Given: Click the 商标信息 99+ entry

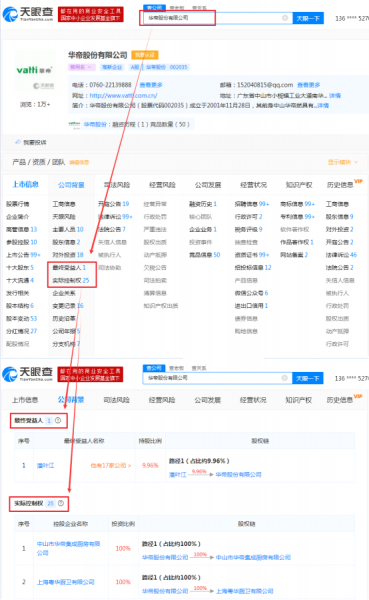Looking at the screenshot, I should 297,204.
